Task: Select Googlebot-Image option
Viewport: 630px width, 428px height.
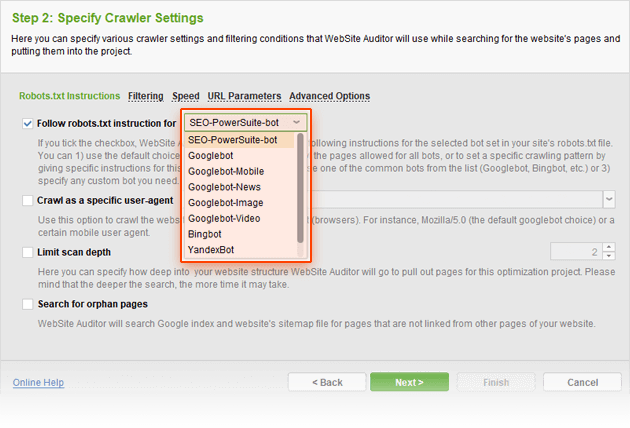Action: (x=224, y=202)
